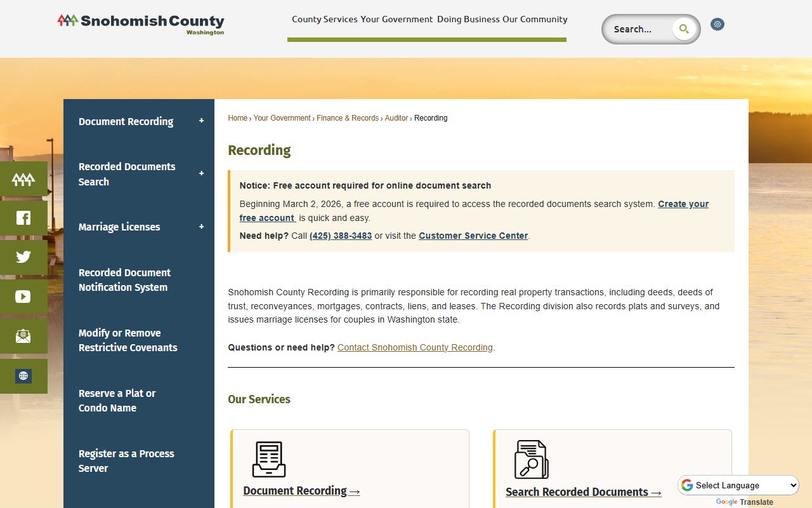812x508 pixels.
Task: Expand the Marriage Licenses sidebar section
Action: (202, 227)
